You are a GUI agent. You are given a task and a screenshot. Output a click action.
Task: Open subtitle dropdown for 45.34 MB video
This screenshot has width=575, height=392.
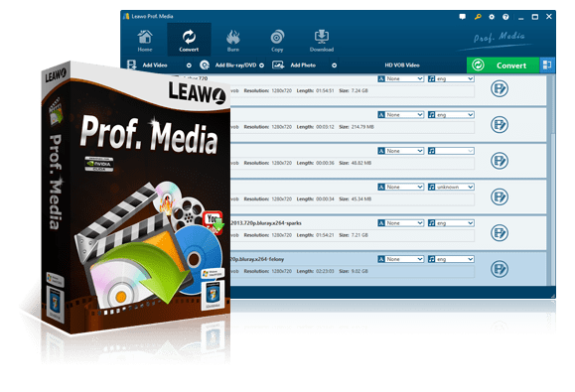(401, 187)
